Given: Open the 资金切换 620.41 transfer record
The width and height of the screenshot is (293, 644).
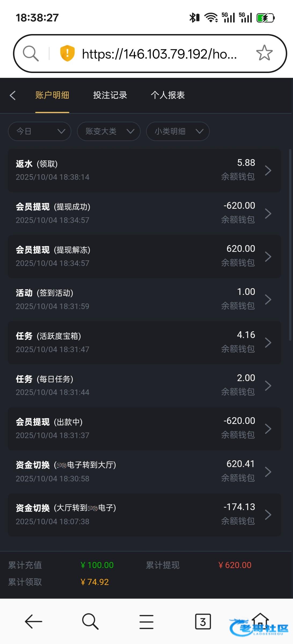Looking at the screenshot, I should click(x=144, y=471).
